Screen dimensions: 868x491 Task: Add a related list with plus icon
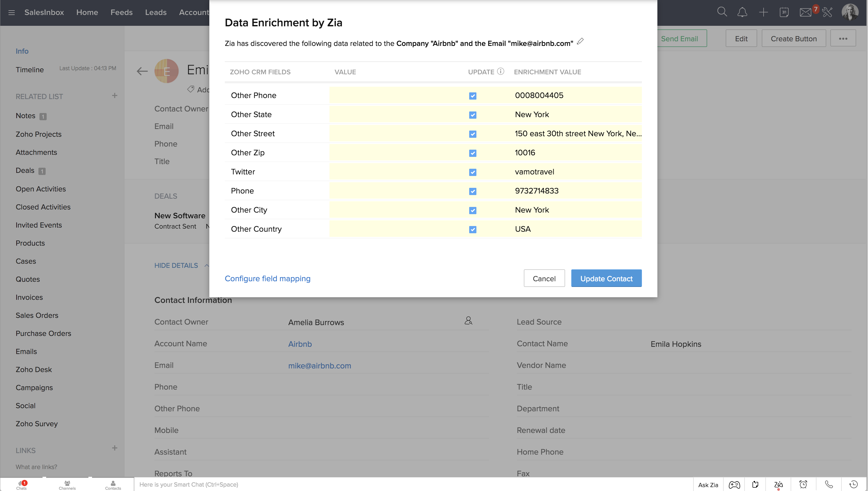114,96
